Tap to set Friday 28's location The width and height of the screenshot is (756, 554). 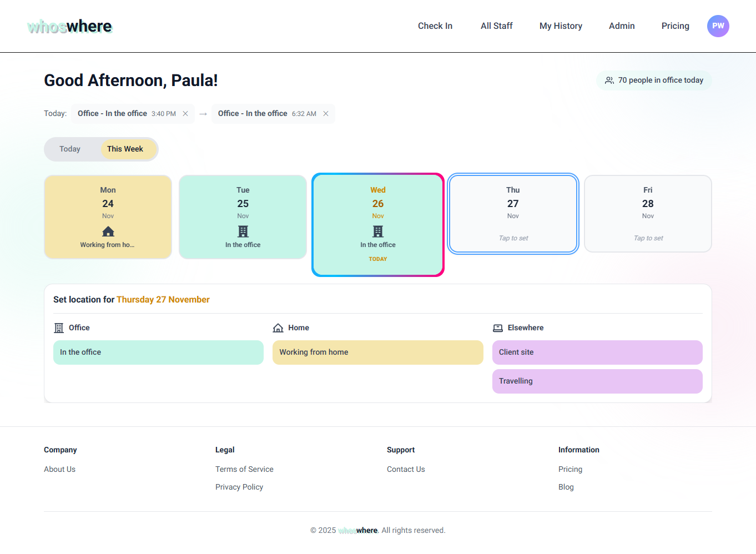pos(648,214)
